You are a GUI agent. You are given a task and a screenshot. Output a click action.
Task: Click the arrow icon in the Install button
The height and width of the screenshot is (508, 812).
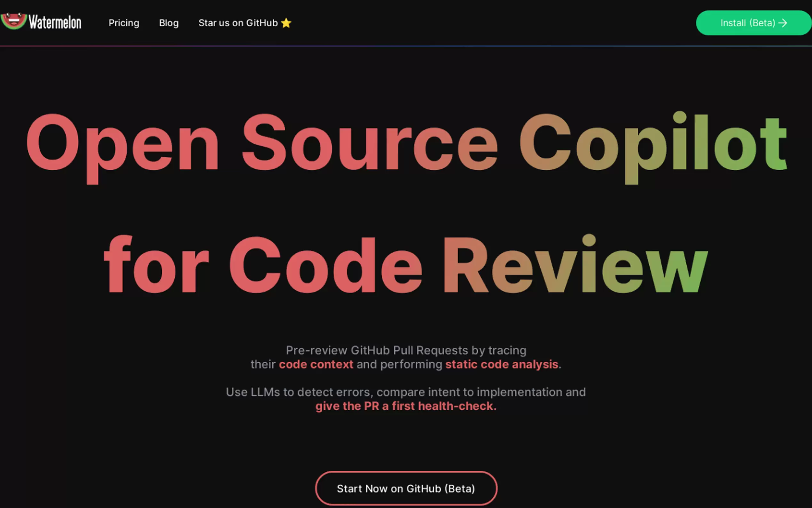pos(783,23)
